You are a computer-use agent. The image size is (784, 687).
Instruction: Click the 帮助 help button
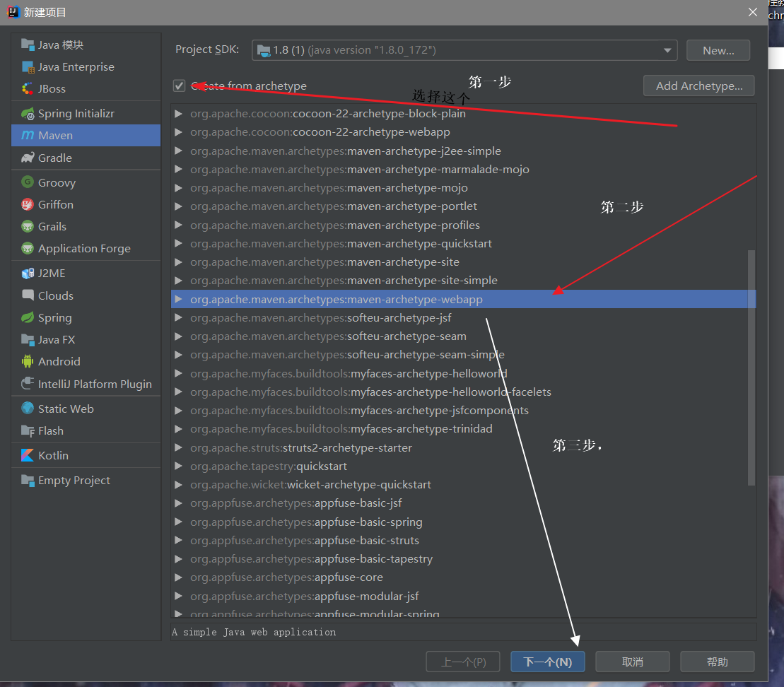point(718,662)
